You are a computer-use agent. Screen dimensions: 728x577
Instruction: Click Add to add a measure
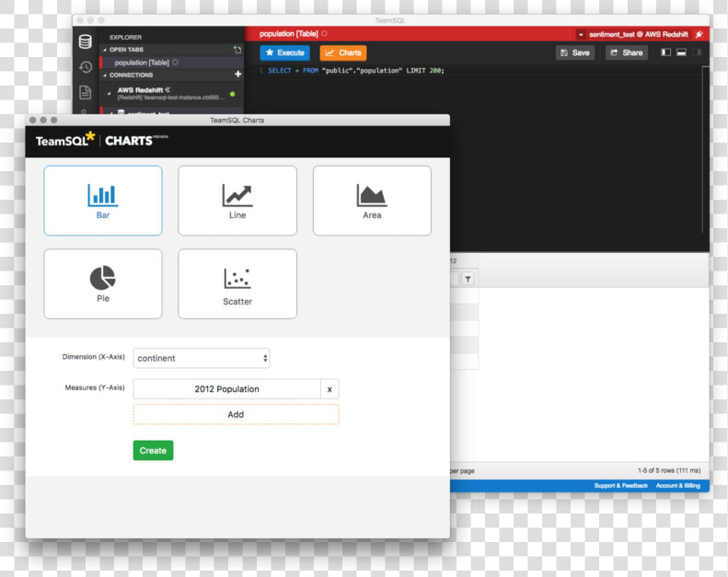click(x=236, y=414)
